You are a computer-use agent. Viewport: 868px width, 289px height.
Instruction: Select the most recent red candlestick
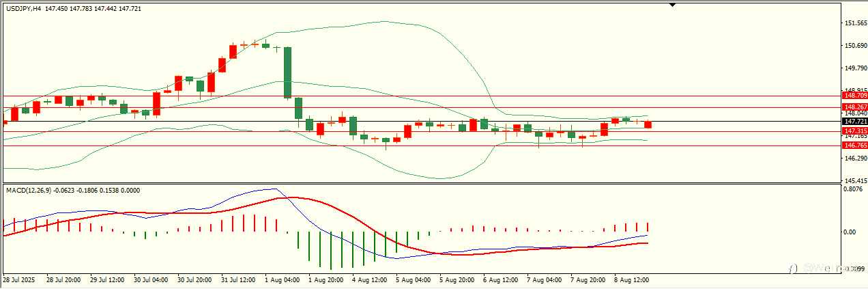pyautogui.click(x=648, y=124)
